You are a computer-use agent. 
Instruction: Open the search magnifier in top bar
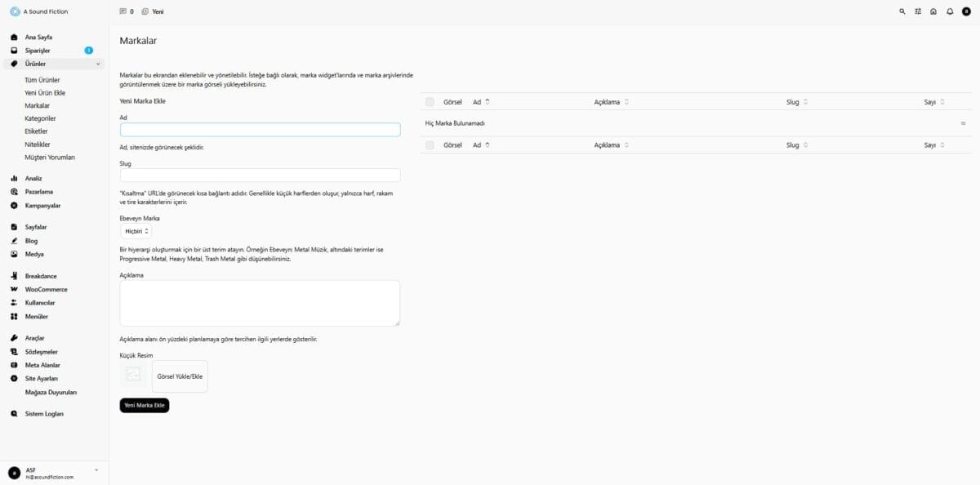902,11
